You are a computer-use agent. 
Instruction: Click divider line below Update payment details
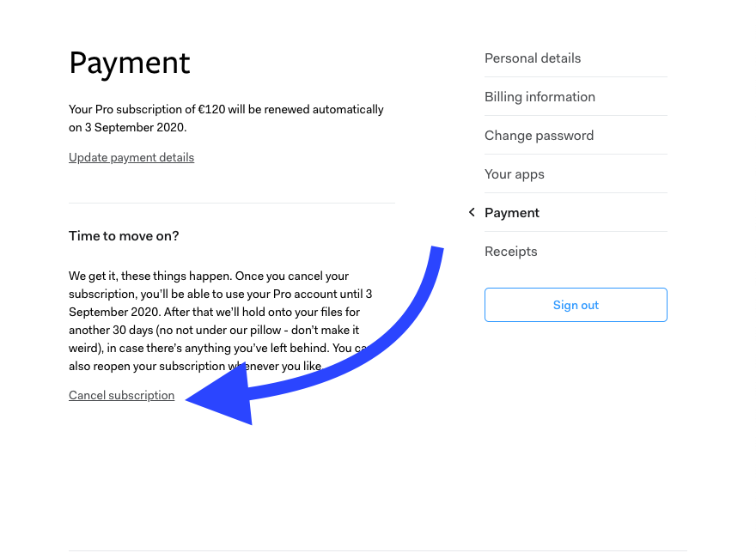click(231, 204)
